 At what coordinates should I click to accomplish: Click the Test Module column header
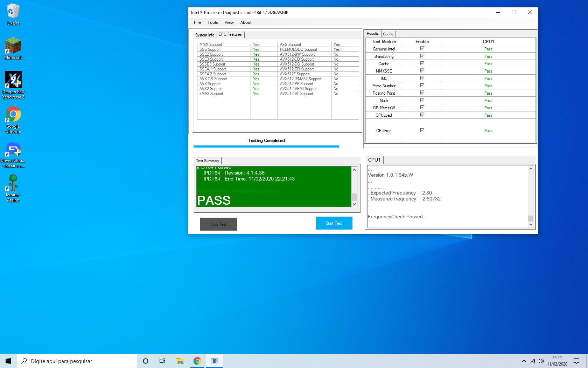[384, 41]
